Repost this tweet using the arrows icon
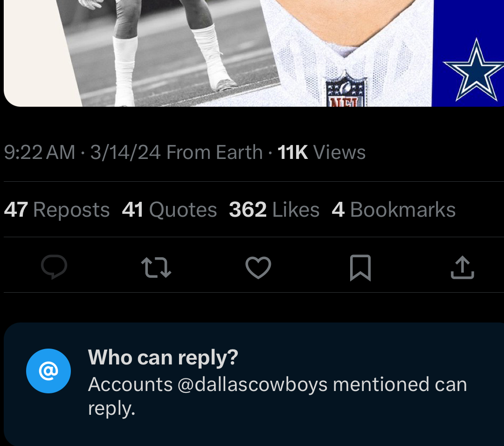Viewport: 504px width, 446px height. 156,268
